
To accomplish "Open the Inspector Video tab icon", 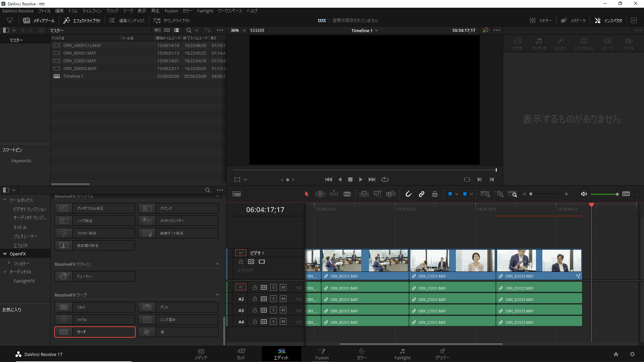I will 518,44.
